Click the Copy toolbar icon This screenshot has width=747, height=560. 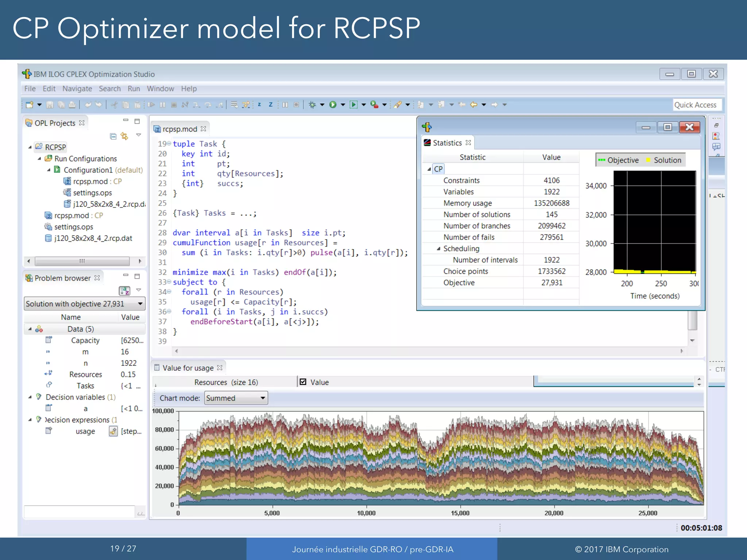pyautogui.click(x=126, y=105)
